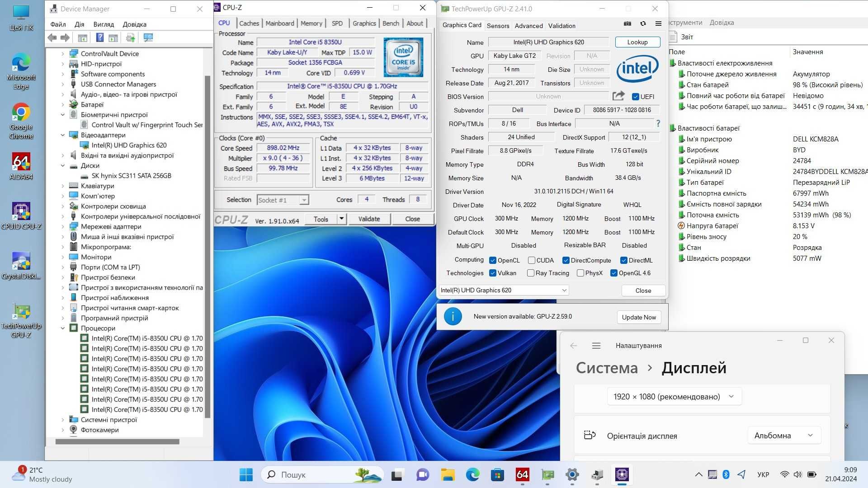Image resolution: width=868 pixels, height=488 pixels.
Task: Expand the Мережеві адаптери tree node
Action: 62,227
